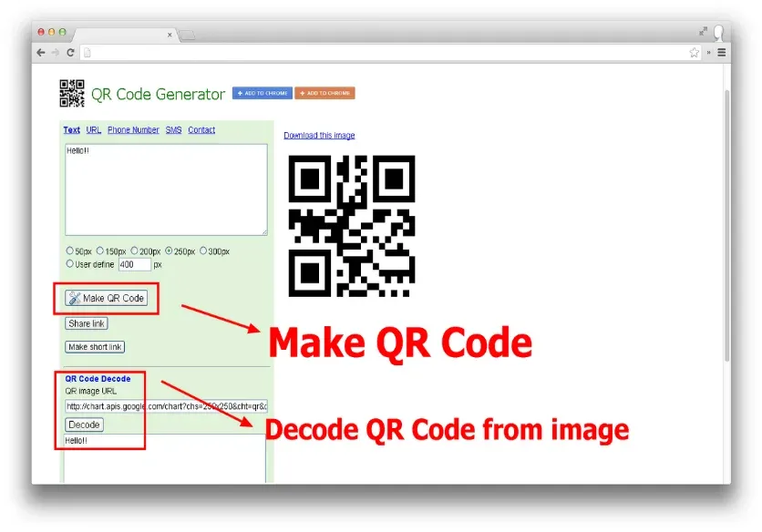Switch to the Contact tab
762x532 pixels.
coord(201,129)
